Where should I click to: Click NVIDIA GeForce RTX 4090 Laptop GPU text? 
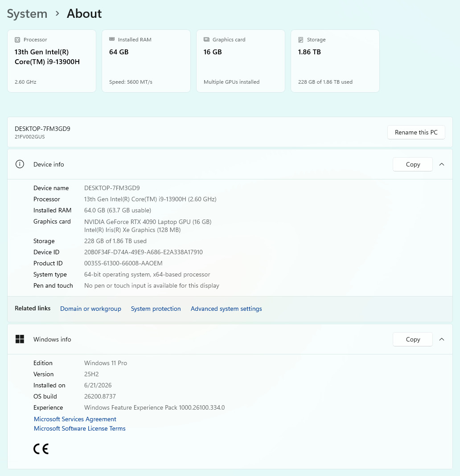pyautogui.click(x=148, y=222)
